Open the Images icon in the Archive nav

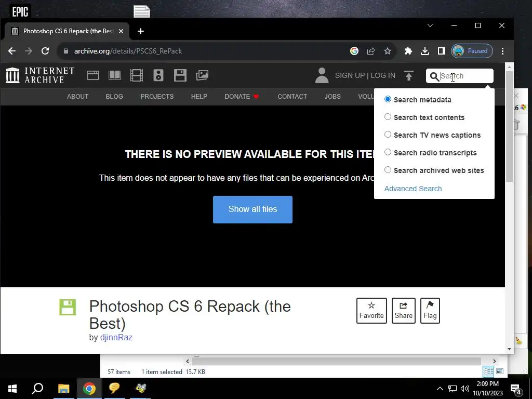pyautogui.click(x=202, y=75)
